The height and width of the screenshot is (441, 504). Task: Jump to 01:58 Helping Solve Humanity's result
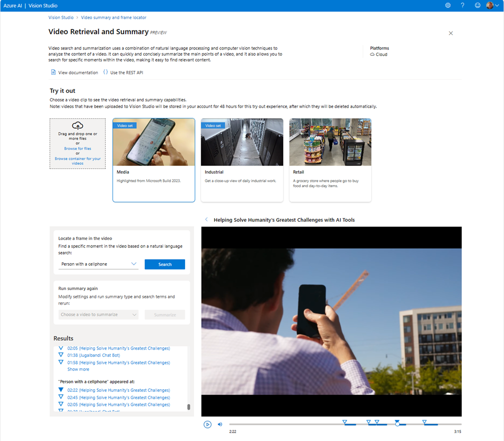pyautogui.click(x=118, y=362)
